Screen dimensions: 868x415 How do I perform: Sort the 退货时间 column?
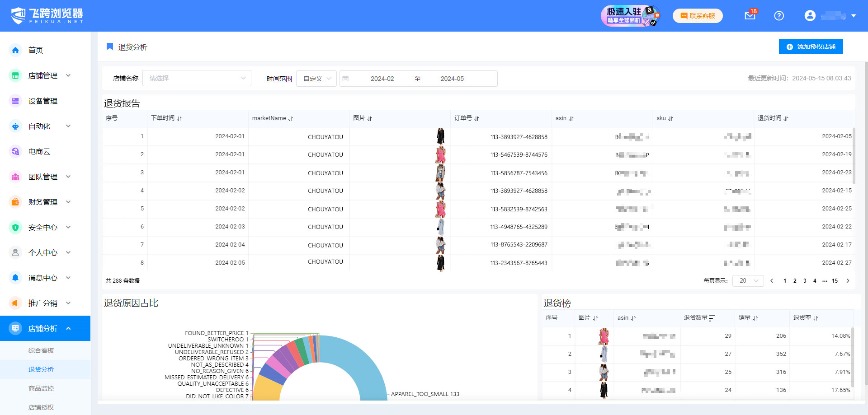tap(786, 118)
